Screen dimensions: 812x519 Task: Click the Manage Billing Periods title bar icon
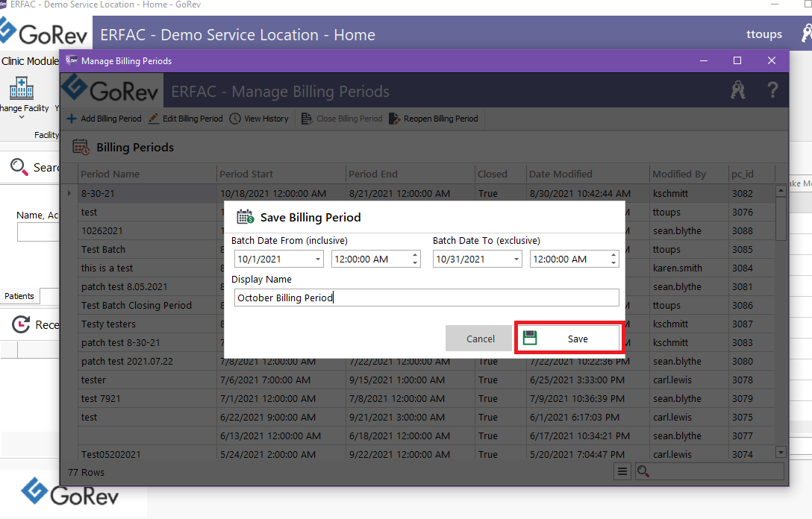(72, 60)
